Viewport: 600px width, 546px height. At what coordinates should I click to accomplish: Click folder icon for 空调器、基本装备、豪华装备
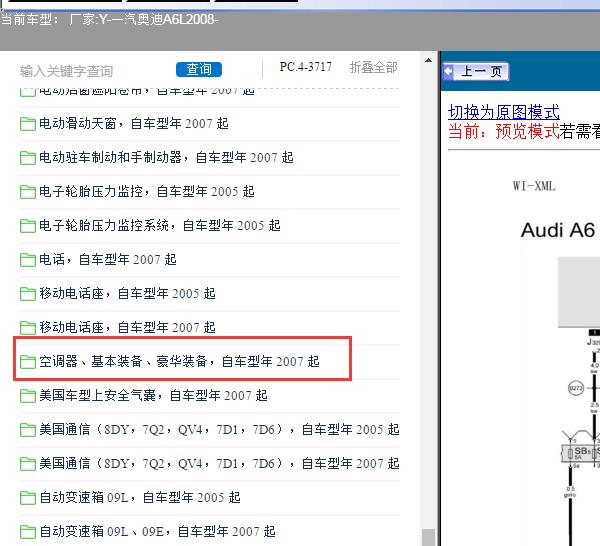pyautogui.click(x=28, y=362)
